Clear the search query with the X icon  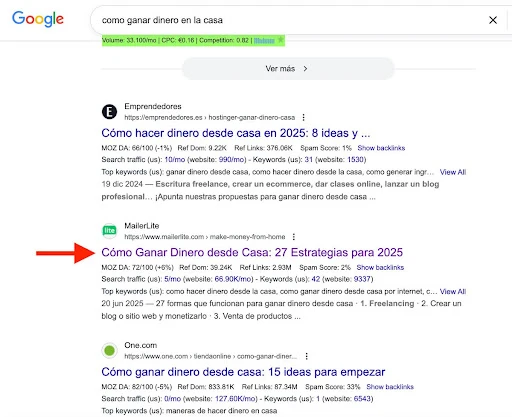click(x=493, y=20)
